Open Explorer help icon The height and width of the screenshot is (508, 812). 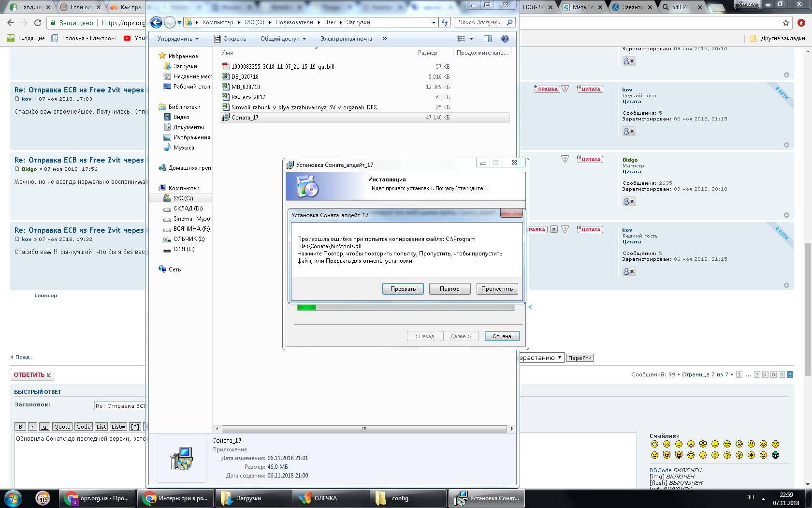pos(505,39)
